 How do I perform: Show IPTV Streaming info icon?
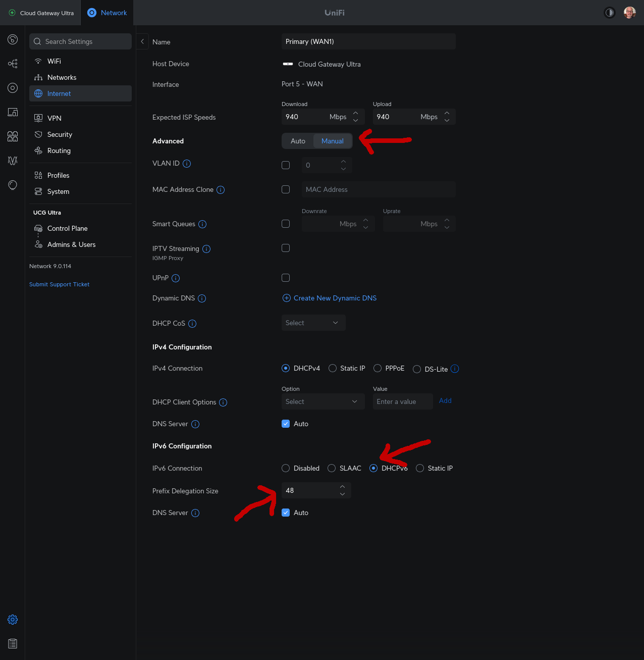click(206, 249)
